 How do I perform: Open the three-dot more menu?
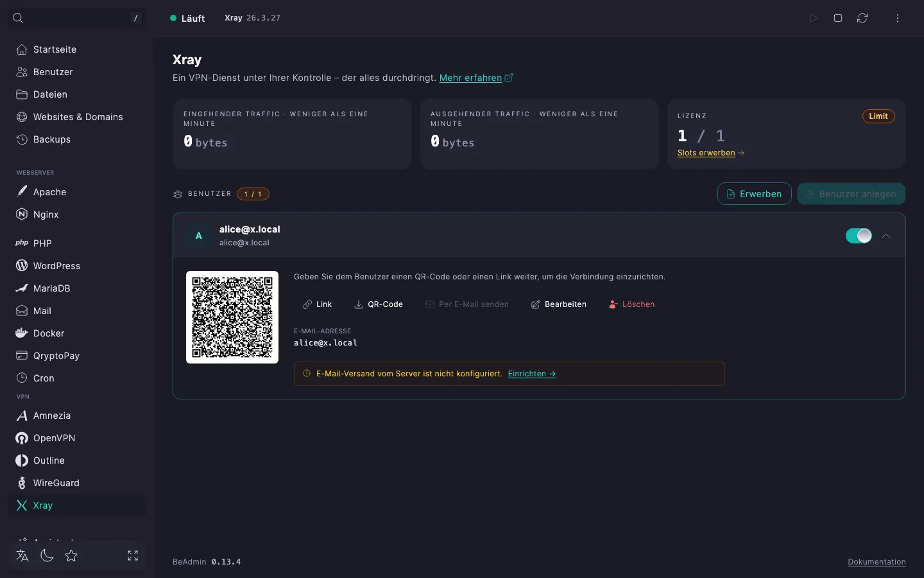tap(898, 18)
